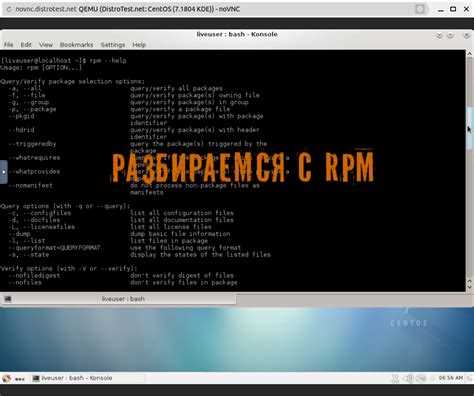Image resolution: width=474 pixels, height=396 pixels.
Task: Click the "-l, --list" option text
Action: click(x=27, y=241)
